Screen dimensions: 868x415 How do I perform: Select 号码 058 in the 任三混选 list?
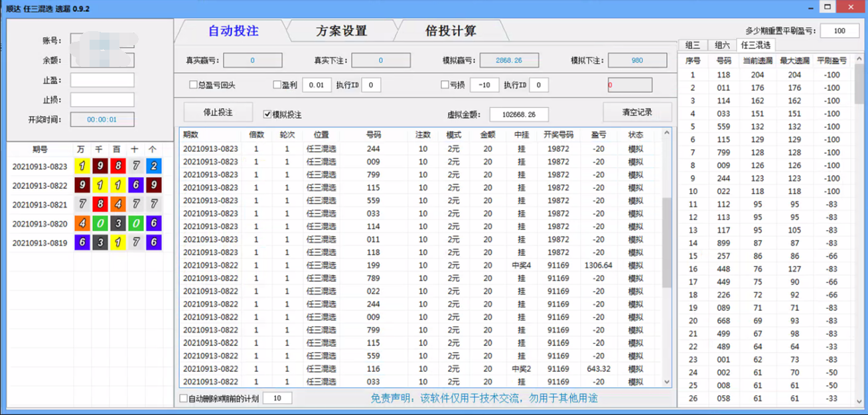pyautogui.click(x=723, y=398)
